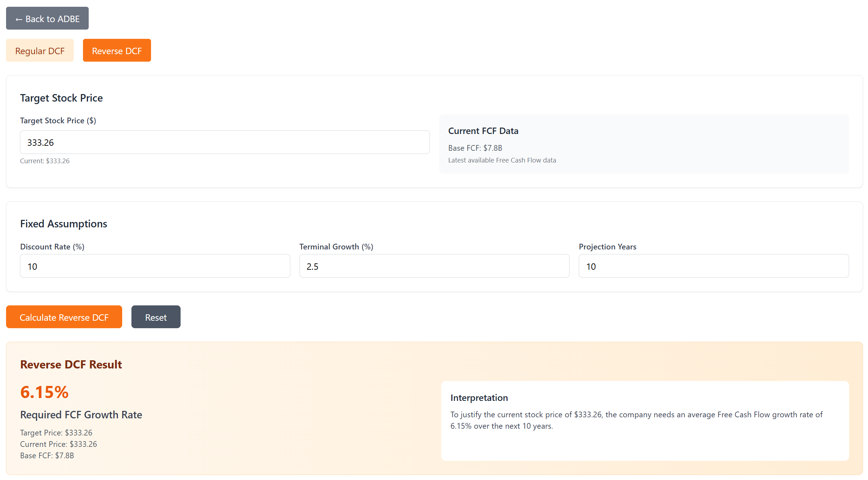Viewport: 868px width, 480px height.
Task: Click the Terminal Growth input box
Action: point(434,266)
